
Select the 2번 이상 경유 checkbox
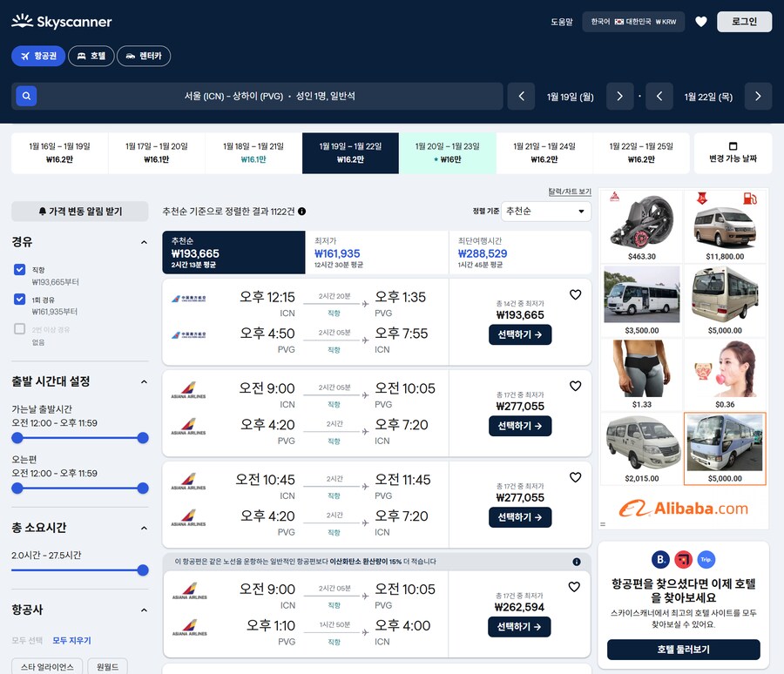20,329
